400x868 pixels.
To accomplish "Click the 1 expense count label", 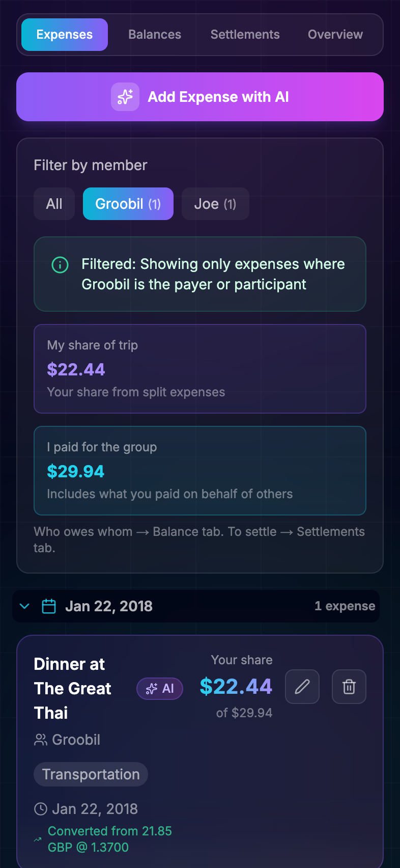I will (x=345, y=606).
